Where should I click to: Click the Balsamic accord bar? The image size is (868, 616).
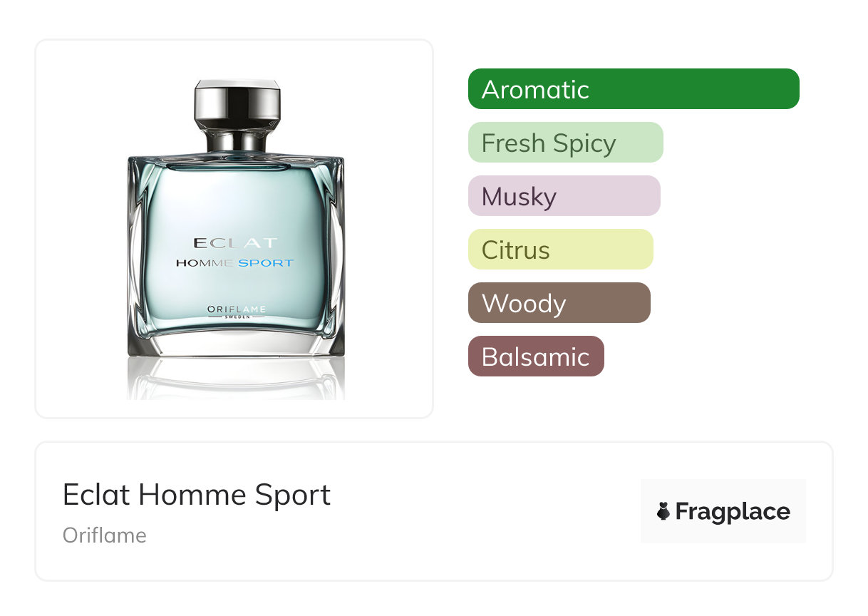536,356
